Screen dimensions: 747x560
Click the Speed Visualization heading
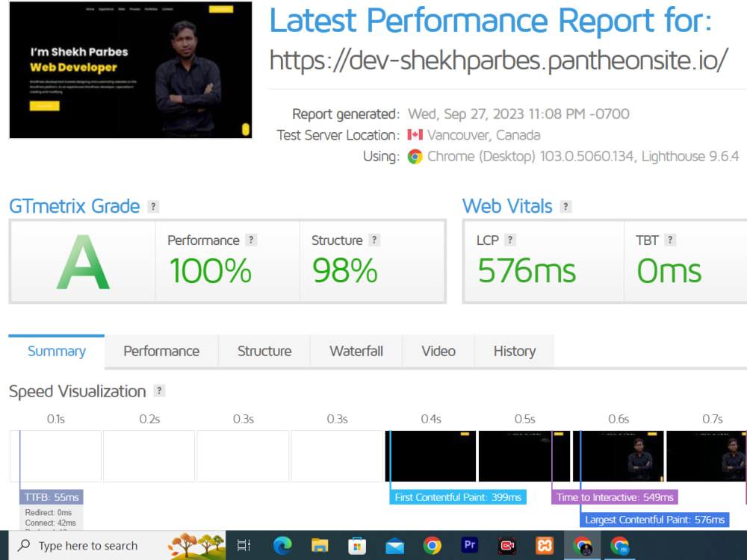pyautogui.click(x=77, y=391)
